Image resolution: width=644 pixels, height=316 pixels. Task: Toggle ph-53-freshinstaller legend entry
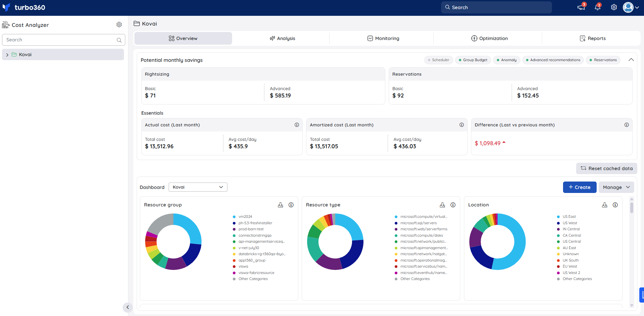pyautogui.click(x=252, y=223)
